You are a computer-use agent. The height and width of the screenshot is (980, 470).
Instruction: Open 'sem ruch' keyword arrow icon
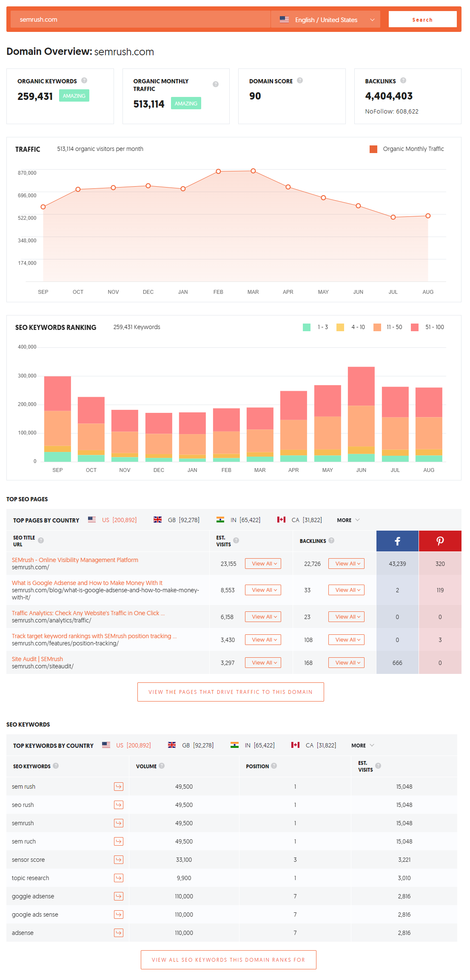point(119,841)
